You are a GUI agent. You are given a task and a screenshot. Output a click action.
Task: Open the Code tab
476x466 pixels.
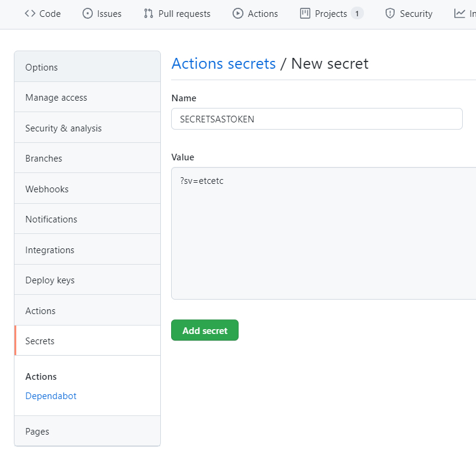coord(43,14)
